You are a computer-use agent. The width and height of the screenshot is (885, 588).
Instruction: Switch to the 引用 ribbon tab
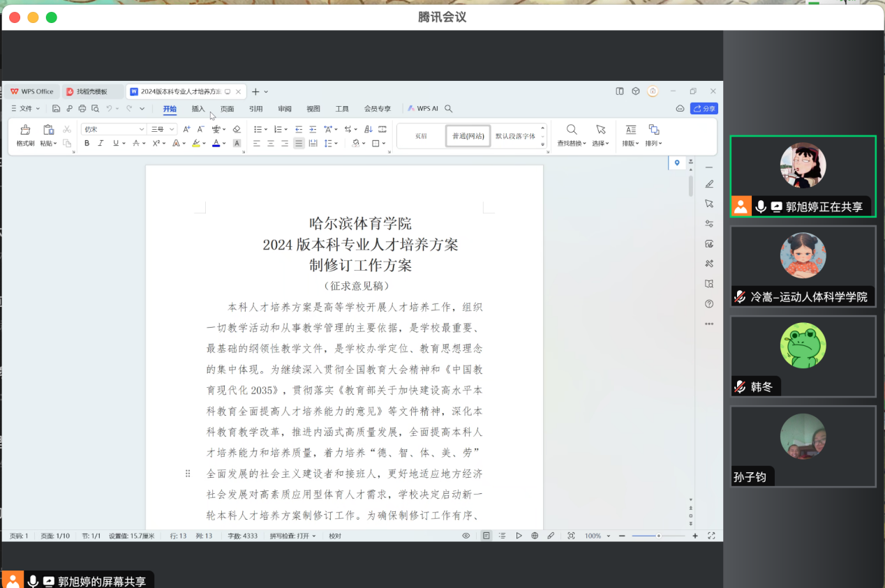[x=256, y=109]
